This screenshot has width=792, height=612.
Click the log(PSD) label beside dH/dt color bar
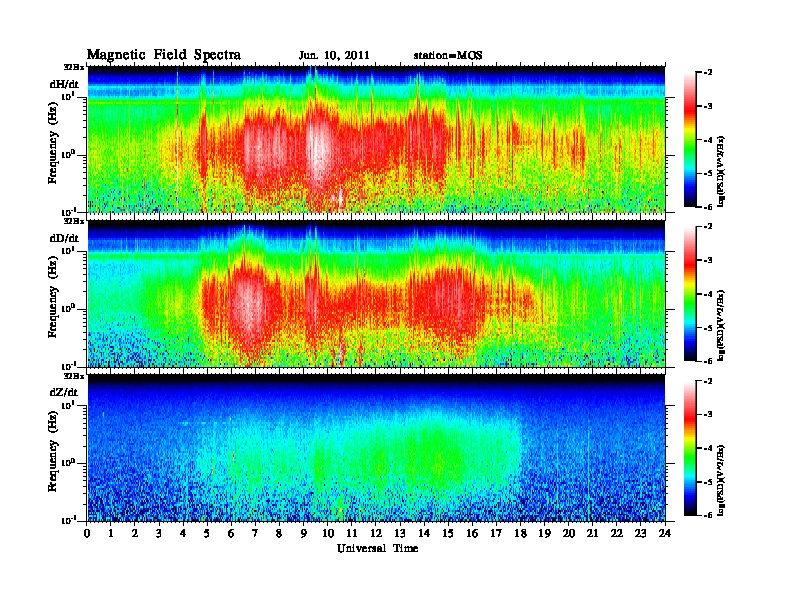(722, 172)
